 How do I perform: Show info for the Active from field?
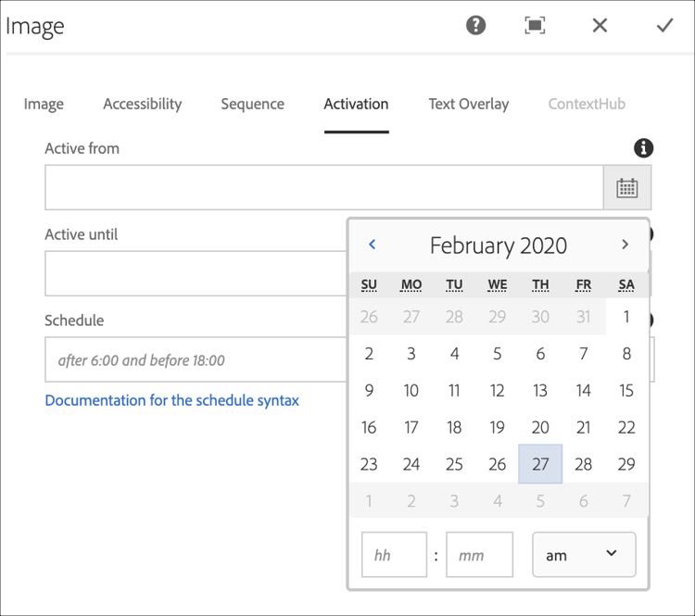643,148
